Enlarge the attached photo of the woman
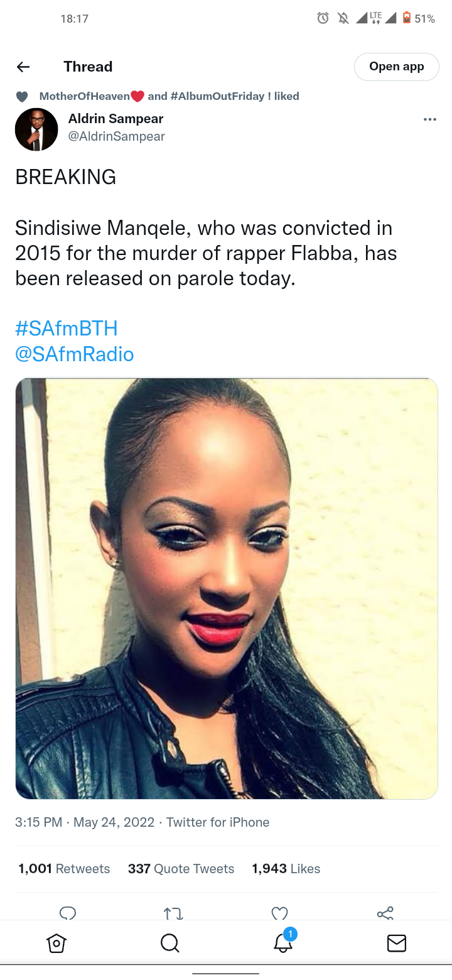 coord(227,589)
